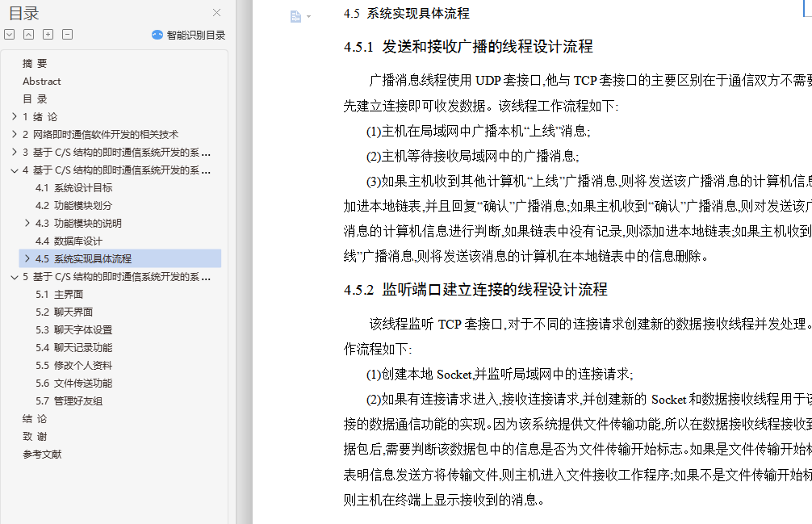Click the line starting 先建立连接即可收发数据
This screenshot has width=812, height=524.
coord(480,106)
